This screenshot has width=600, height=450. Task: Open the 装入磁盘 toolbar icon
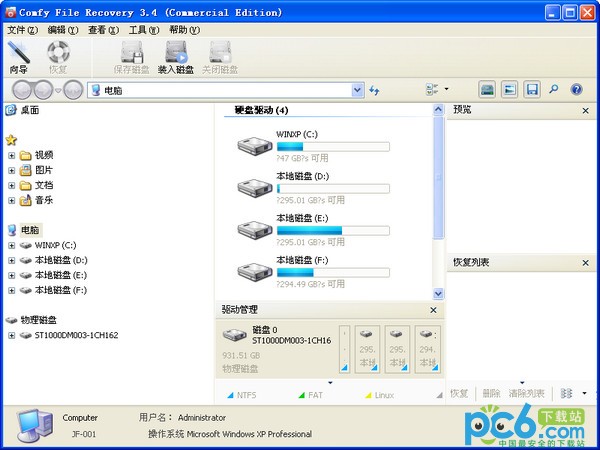(176, 57)
